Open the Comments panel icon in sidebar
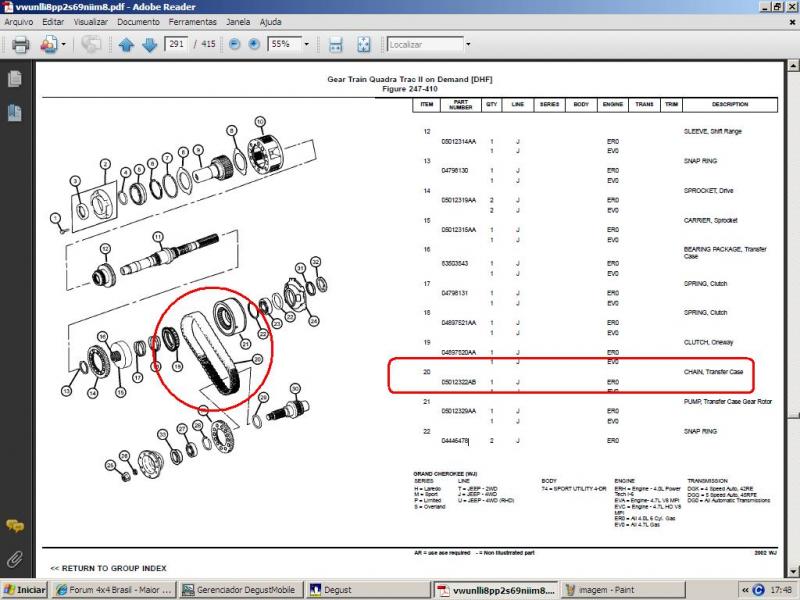The image size is (800, 600). (x=15, y=526)
